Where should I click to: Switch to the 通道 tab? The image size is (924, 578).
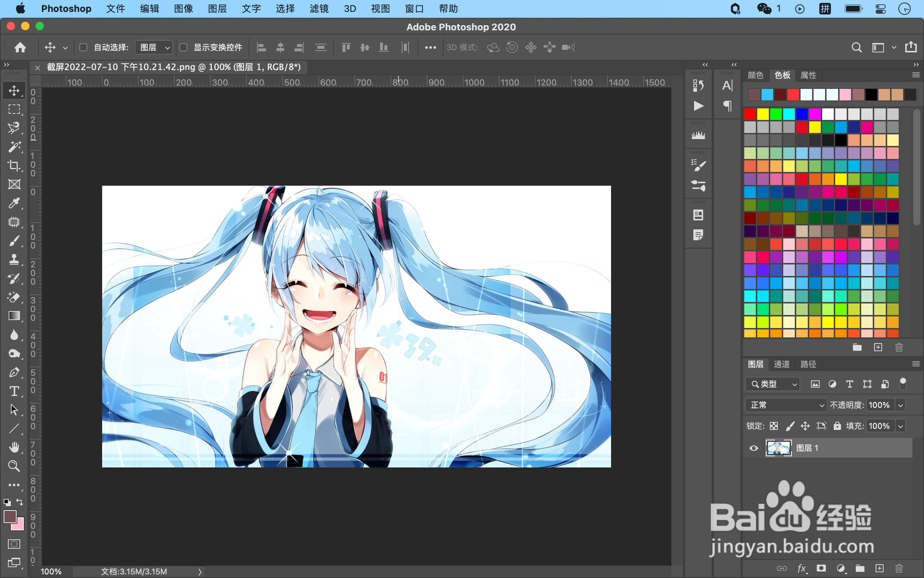[781, 364]
